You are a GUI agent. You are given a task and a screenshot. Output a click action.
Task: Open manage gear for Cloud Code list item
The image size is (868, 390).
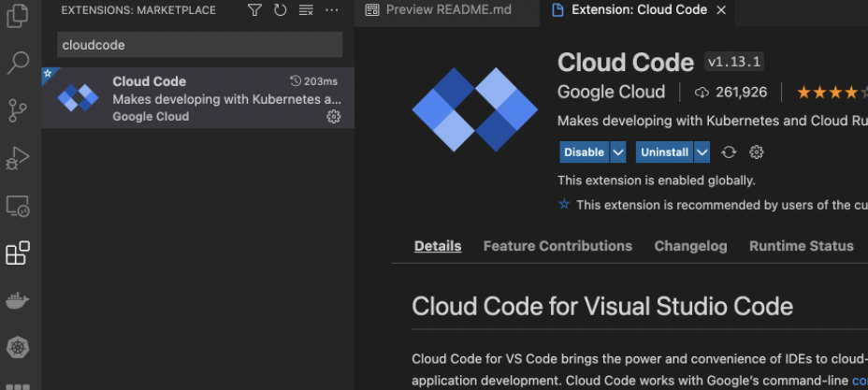pyautogui.click(x=333, y=117)
